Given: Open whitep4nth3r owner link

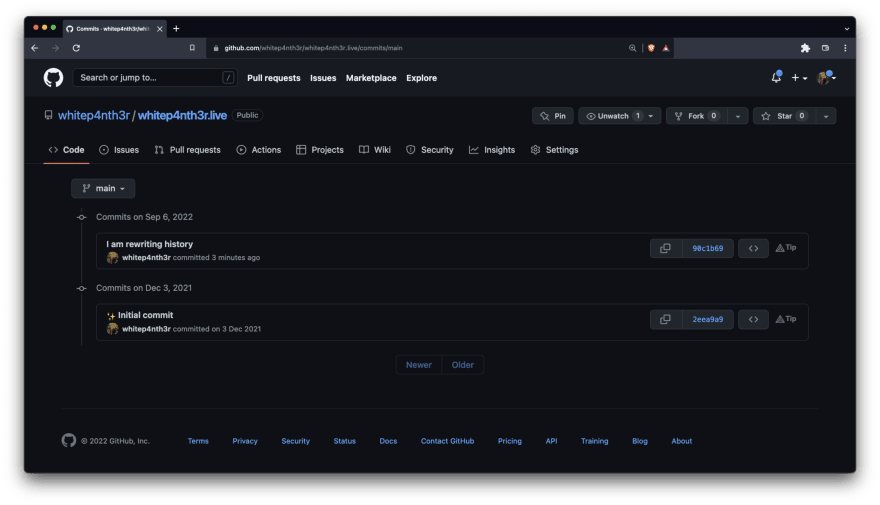Looking at the screenshot, I should coord(94,115).
